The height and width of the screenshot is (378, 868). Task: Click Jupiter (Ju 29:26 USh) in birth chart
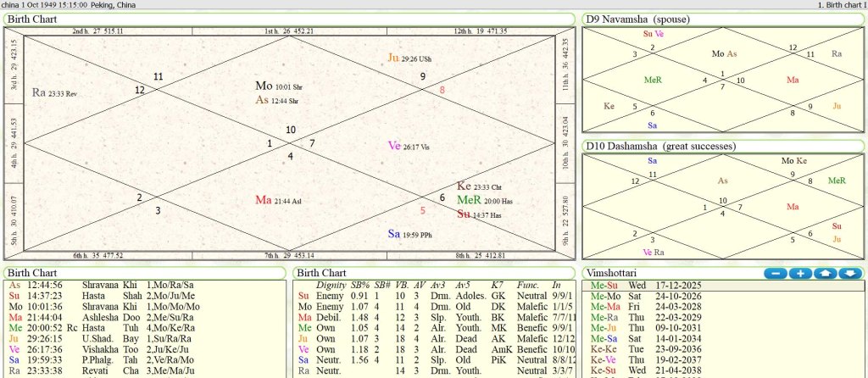(409, 58)
